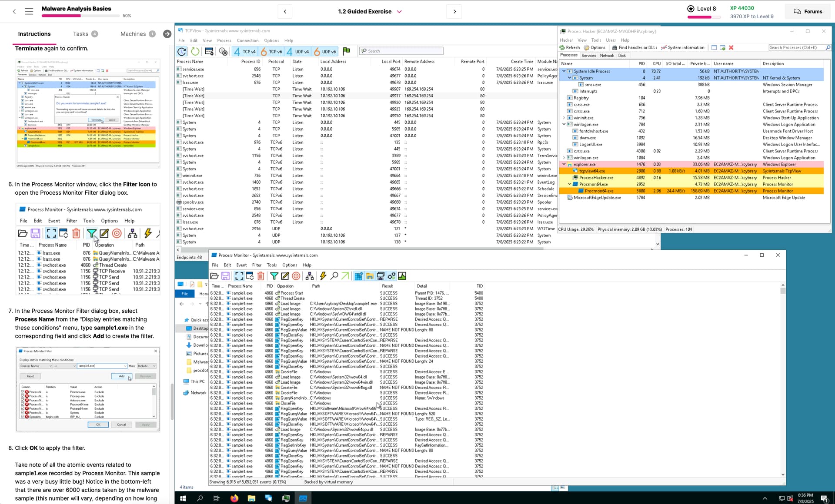Open the Hacker menu in Process Hacker

tap(566, 40)
